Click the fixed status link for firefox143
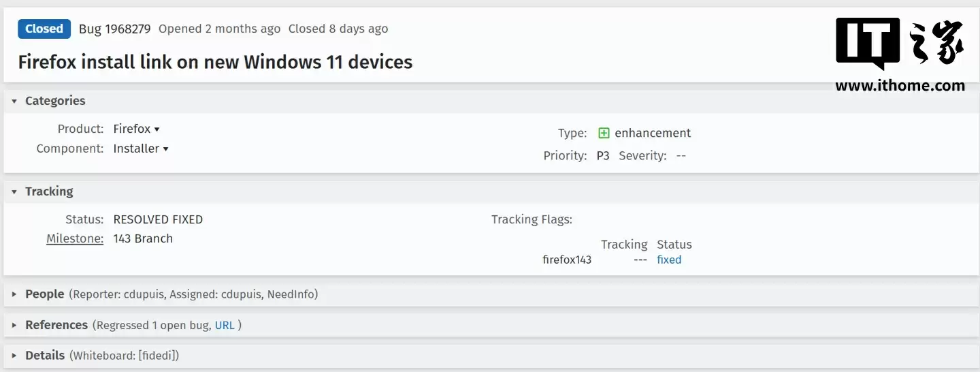 669,260
